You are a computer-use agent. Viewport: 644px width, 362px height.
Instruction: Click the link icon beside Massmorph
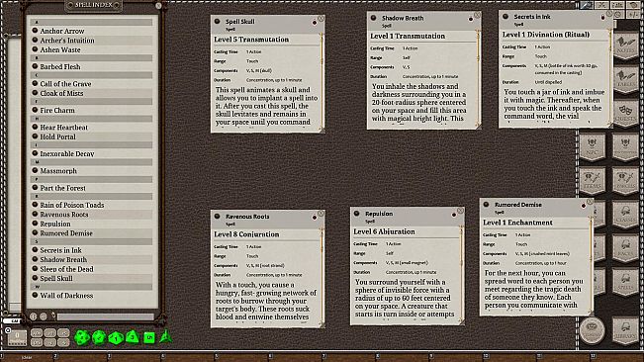35,170
